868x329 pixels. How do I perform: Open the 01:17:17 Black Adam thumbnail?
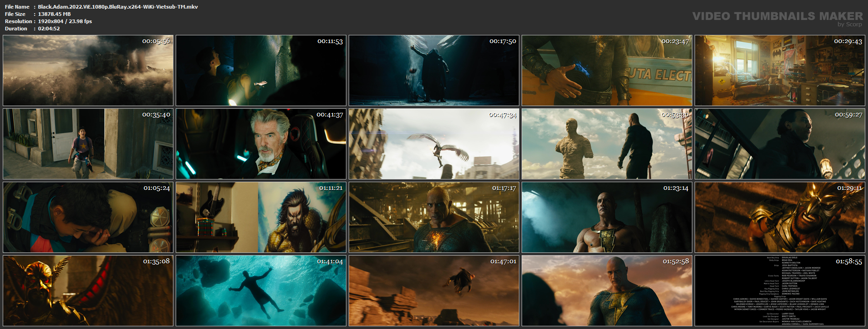pyautogui.click(x=434, y=218)
